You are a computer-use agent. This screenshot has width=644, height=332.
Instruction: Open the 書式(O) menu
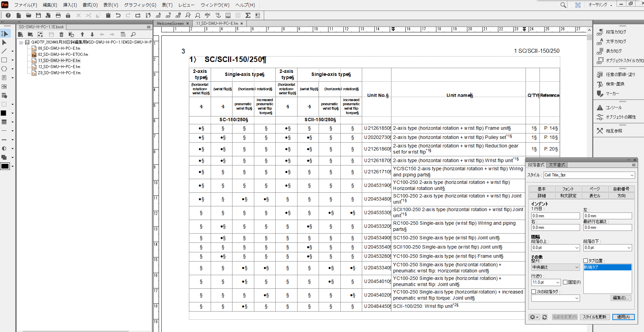click(90, 5)
